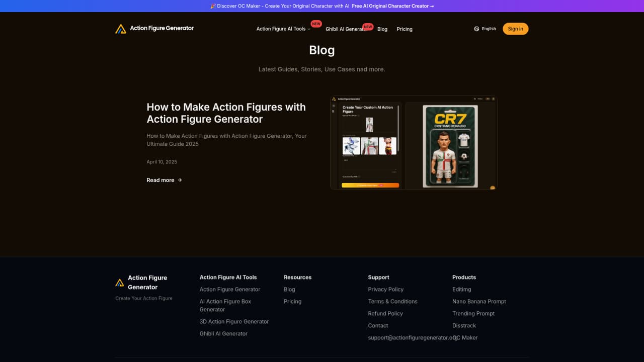644x362 pixels.
Task: Click Blog under footer Resources
Action: [x=289, y=290]
